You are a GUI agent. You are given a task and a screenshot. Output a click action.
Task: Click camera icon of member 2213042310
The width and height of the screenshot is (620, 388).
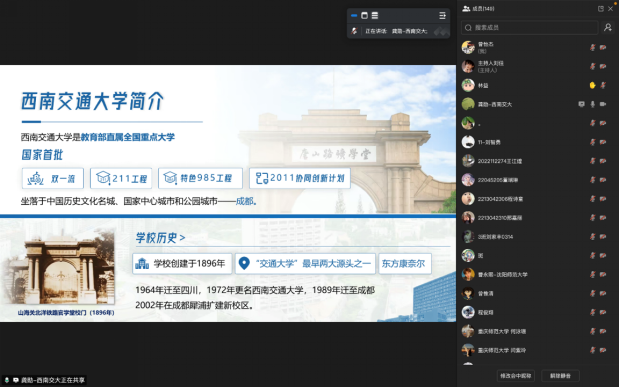[x=603, y=218]
